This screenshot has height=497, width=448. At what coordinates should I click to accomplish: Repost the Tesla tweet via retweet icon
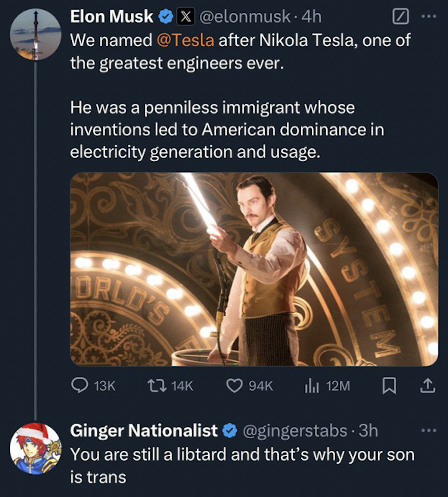pyautogui.click(x=153, y=386)
